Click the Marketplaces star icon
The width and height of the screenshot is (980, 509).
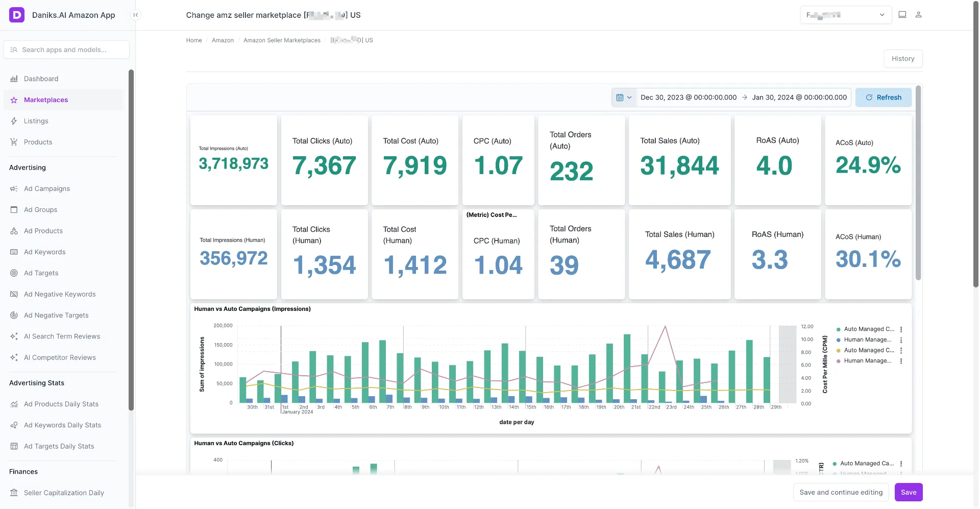tap(14, 100)
